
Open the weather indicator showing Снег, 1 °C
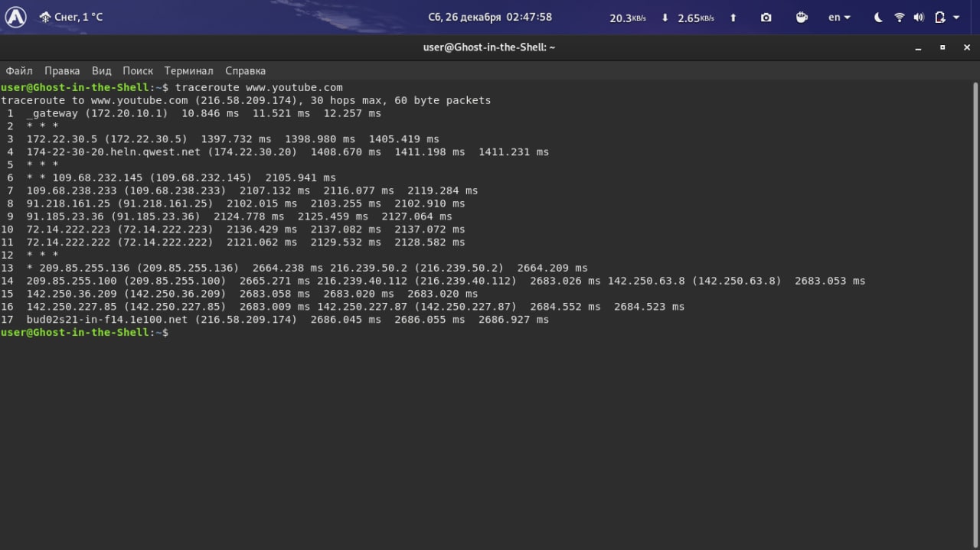click(x=70, y=17)
